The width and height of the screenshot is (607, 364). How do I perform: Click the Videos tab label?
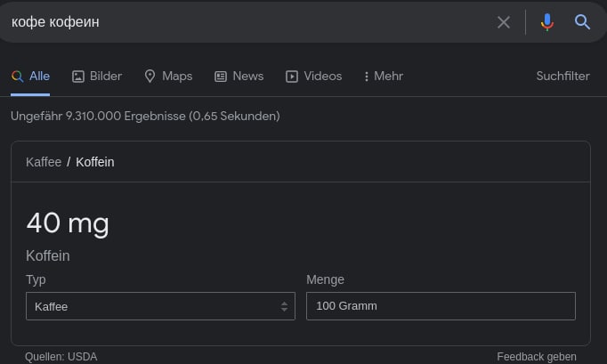322,77
